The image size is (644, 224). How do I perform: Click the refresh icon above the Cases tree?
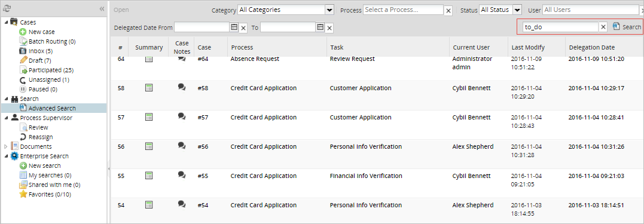(7, 8)
